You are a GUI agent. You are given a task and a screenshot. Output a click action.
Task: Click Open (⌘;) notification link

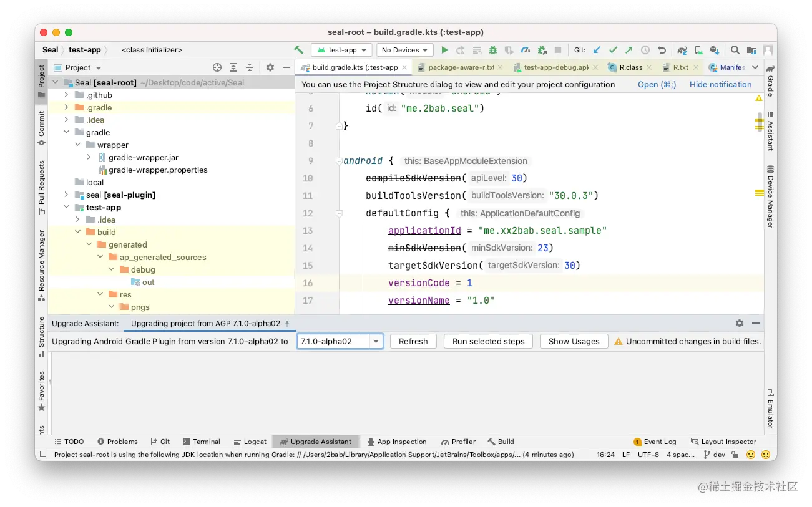coord(657,84)
